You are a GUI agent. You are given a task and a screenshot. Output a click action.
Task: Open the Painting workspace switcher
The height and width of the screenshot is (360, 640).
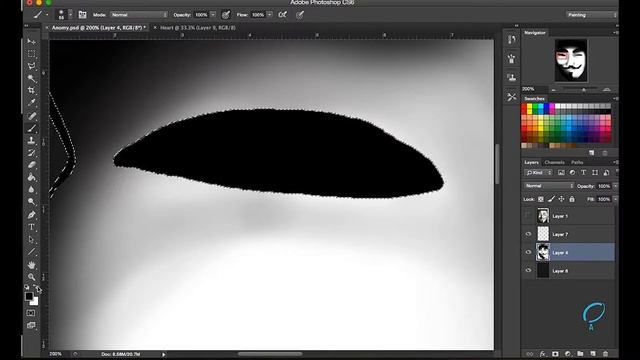pos(591,15)
